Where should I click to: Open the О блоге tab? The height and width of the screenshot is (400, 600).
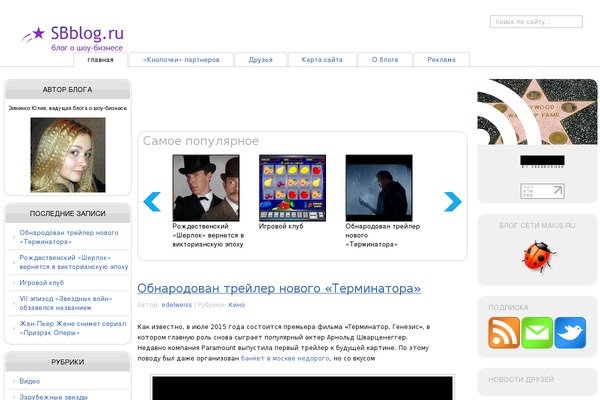385,60
